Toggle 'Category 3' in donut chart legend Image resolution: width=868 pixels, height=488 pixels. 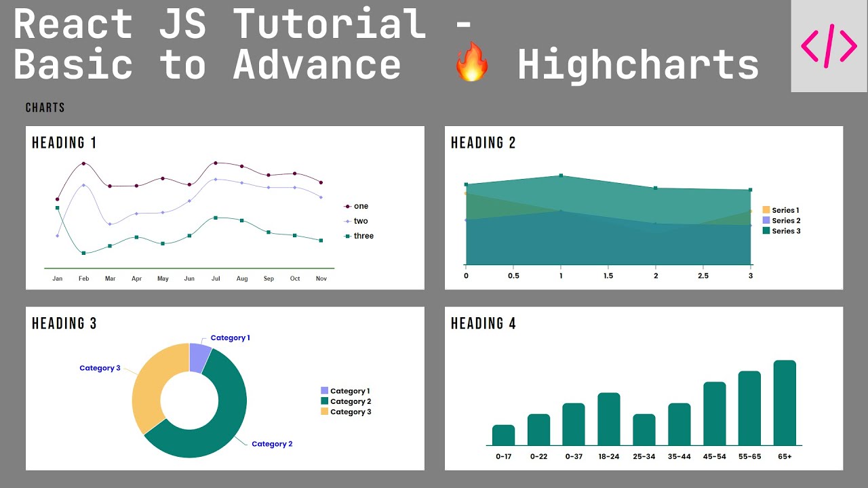346,411
